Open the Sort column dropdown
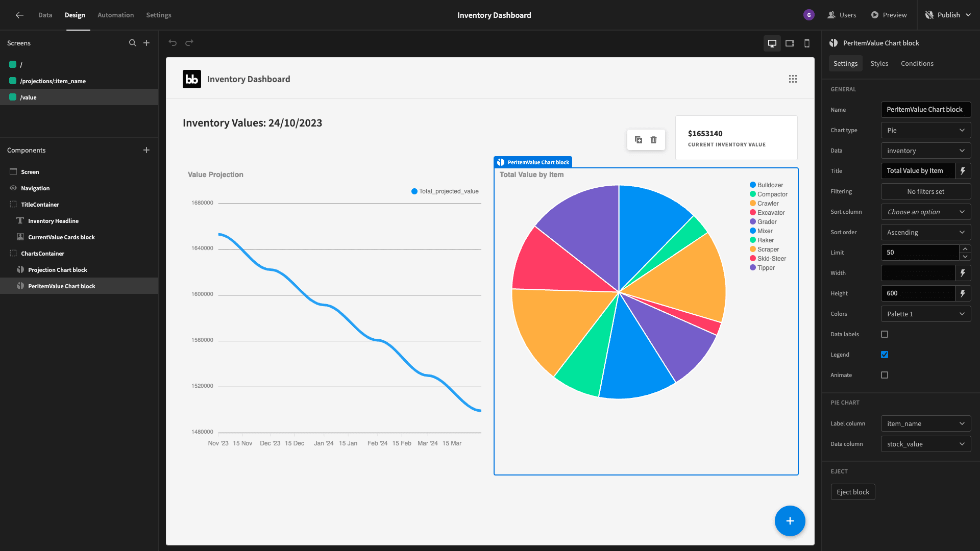 926,212
